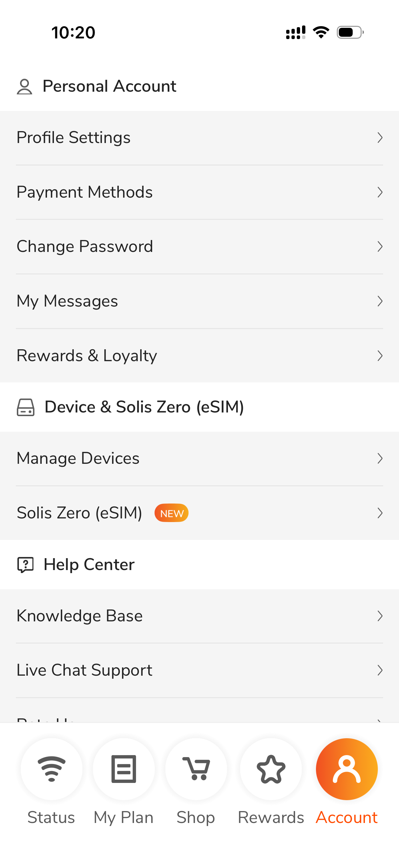Tap the Help Center question icon
399x868 pixels.
[25, 565]
